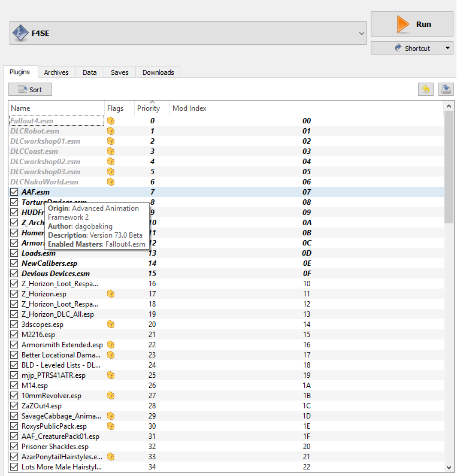Uncheck AAF.esm plugin
This screenshot has width=457, height=476.
click(x=14, y=192)
